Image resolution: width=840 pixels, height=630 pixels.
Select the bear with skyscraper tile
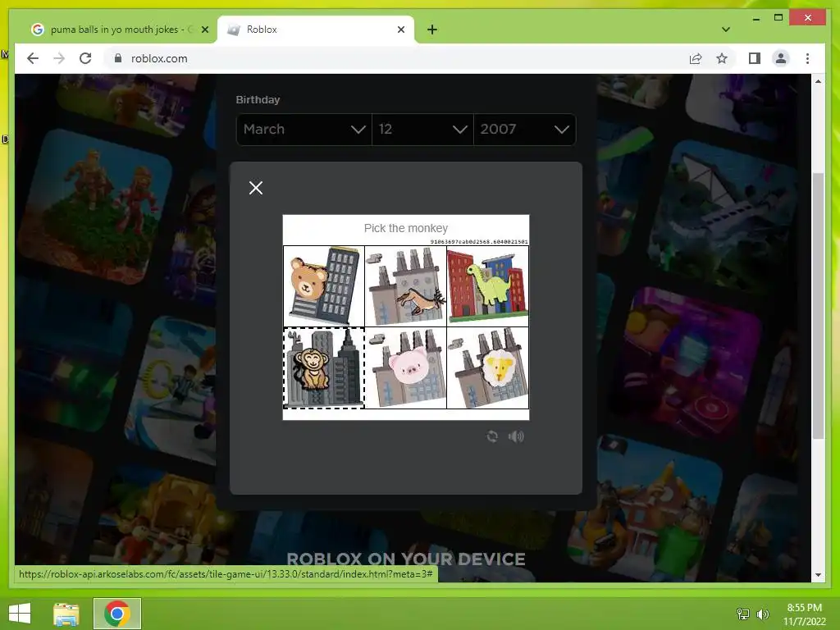pyautogui.click(x=323, y=286)
